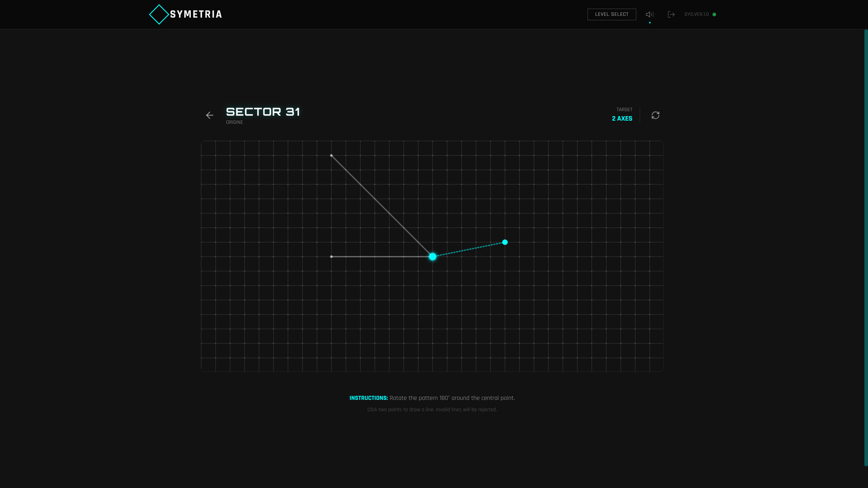Image resolution: width=868 pixels, height=488 pixels.
Task: Click the cyan endpoint of dashed line
Action: [505, 242]
